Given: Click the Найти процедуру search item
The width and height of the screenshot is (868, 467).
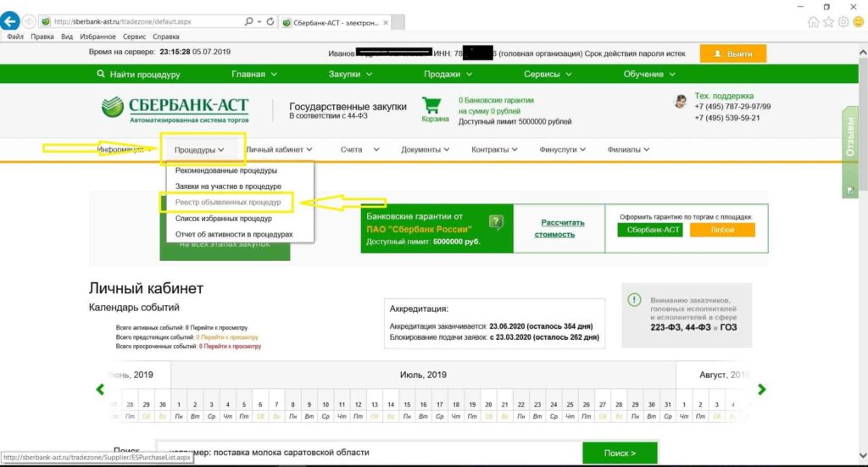Looking at the screenshot, I should [x=138, y=74].
